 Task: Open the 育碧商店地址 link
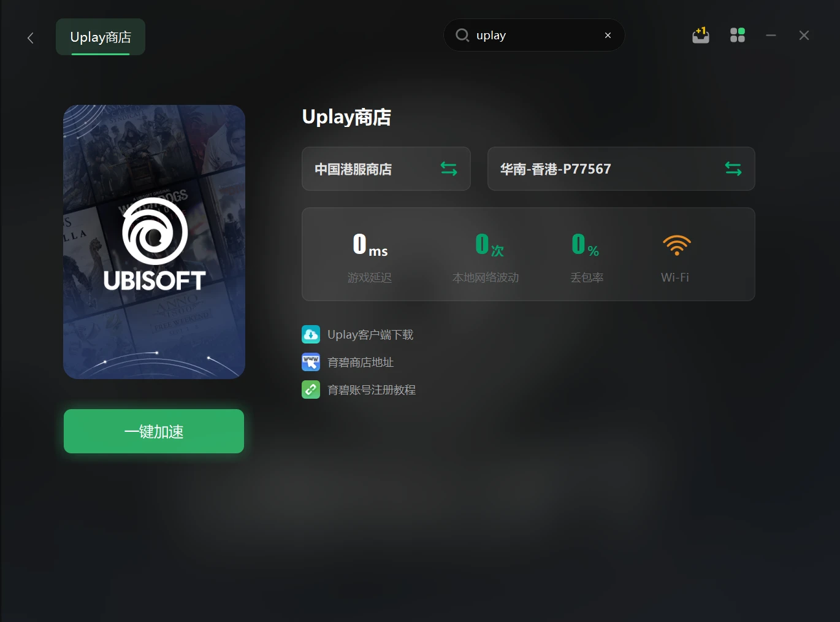pos(361,362)
